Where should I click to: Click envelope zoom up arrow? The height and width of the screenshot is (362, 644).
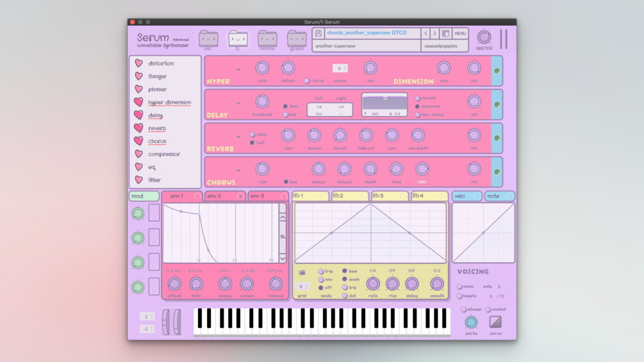pyautogui.click(x=283, y=217)
